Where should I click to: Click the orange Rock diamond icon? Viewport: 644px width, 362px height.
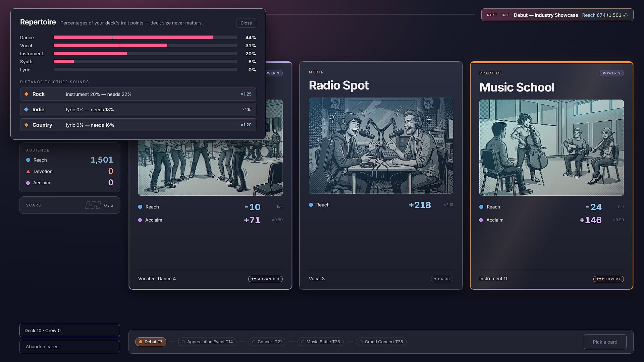coord(26,94)
